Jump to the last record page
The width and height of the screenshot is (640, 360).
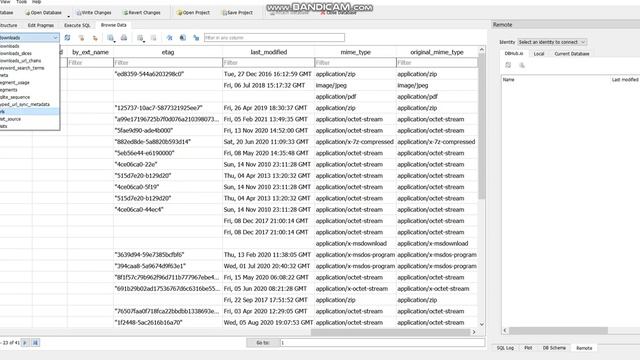35,342
